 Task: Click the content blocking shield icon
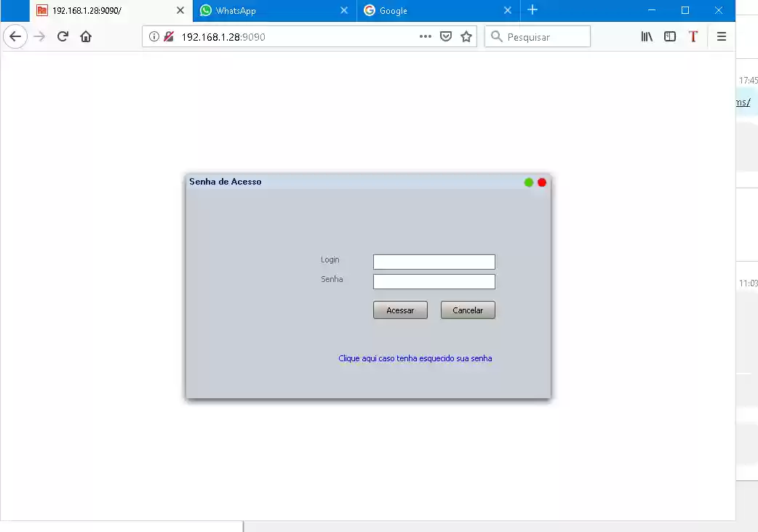click(169, 36)
